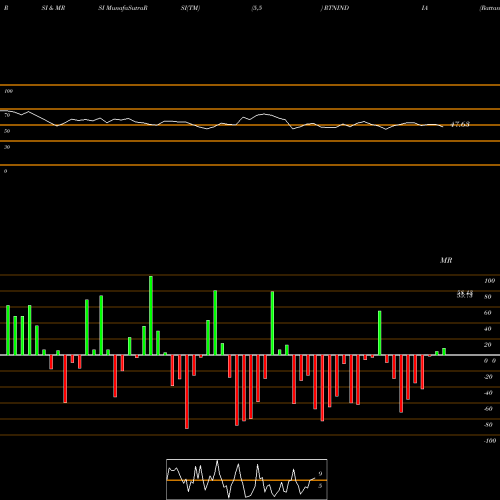Click the 60 label on MR axis
The width and height of the screenshot is (500, 500).
487,313
